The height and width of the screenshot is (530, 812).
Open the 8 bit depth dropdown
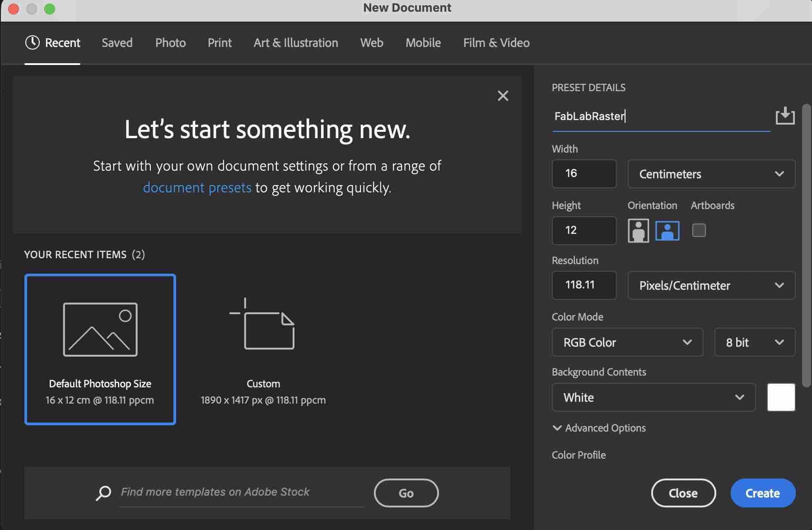[x=754, y=342]
